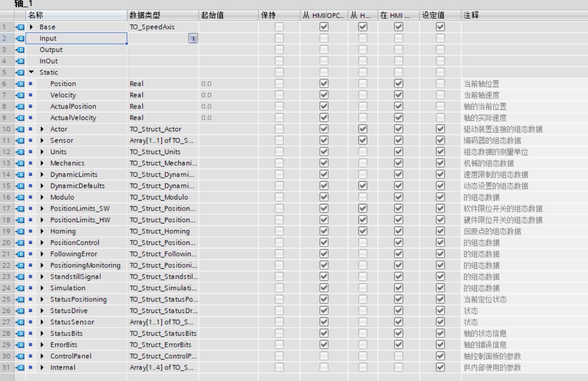Click the tag icon beside Position row
The height and width of the screenshot is (381, 588).
tap(20, 84)
